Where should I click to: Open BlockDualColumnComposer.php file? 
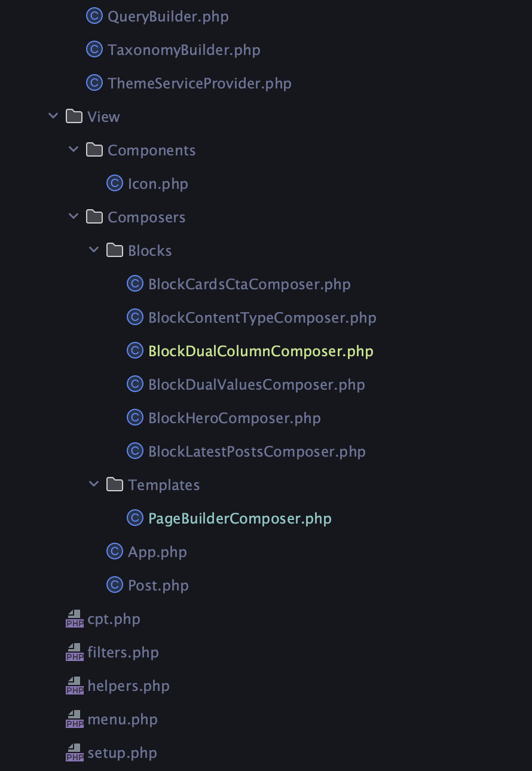261,351
